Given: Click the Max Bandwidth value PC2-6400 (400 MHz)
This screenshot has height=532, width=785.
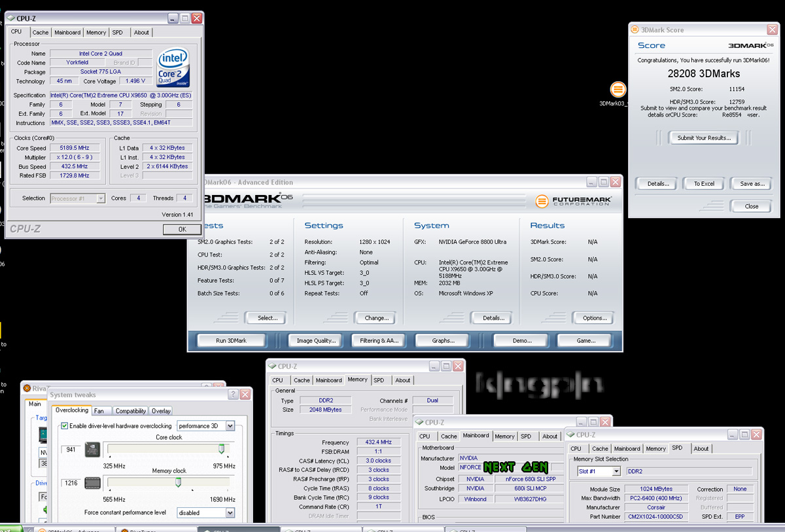Looking at the screenshot, I should coord(656,499).
